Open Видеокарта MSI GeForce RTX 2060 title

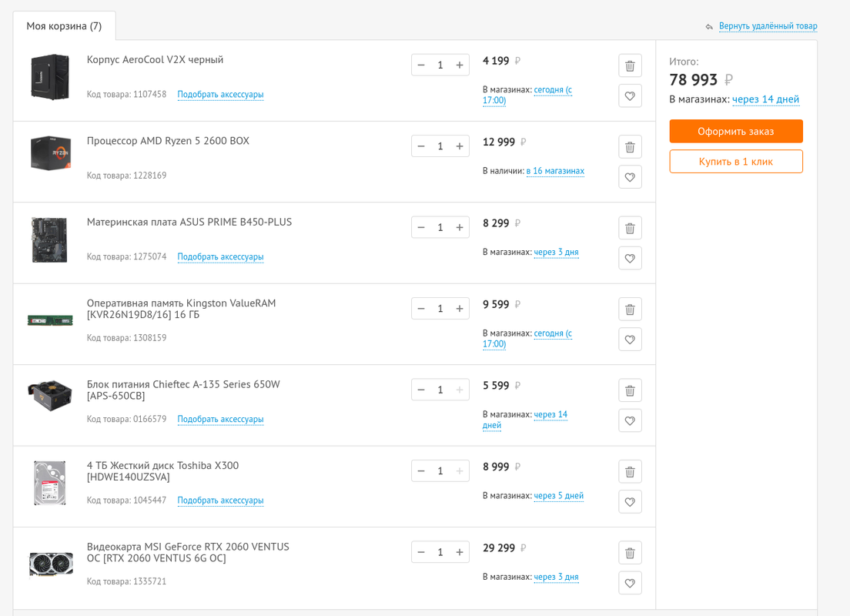(188, 552)
